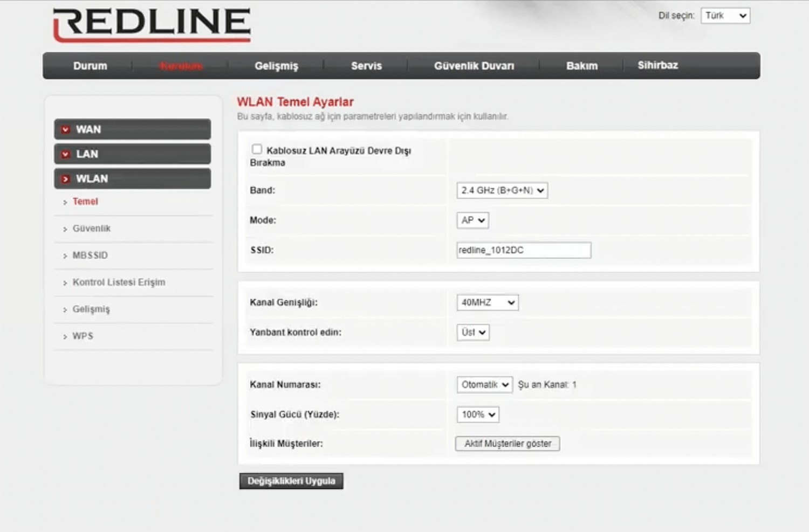
Task: Open the Kanal Numarası dropdown
Action: [x=484, y=385]
